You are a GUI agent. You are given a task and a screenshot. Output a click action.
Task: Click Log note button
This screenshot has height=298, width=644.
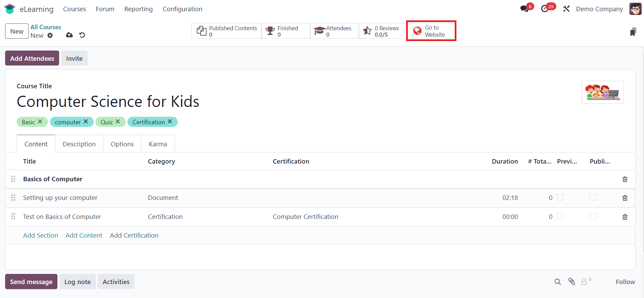point(77,282)
